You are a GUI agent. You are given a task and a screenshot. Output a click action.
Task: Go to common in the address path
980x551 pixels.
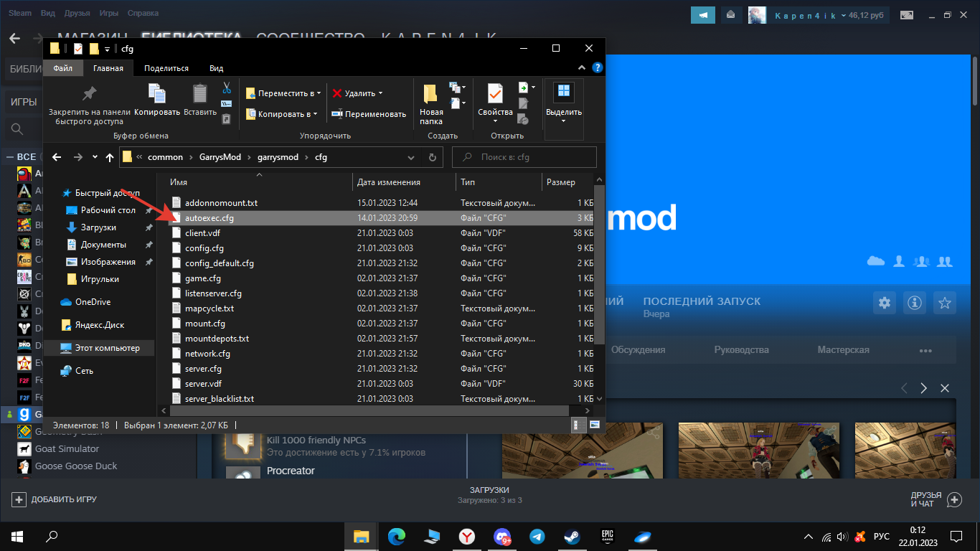[165, 157]
